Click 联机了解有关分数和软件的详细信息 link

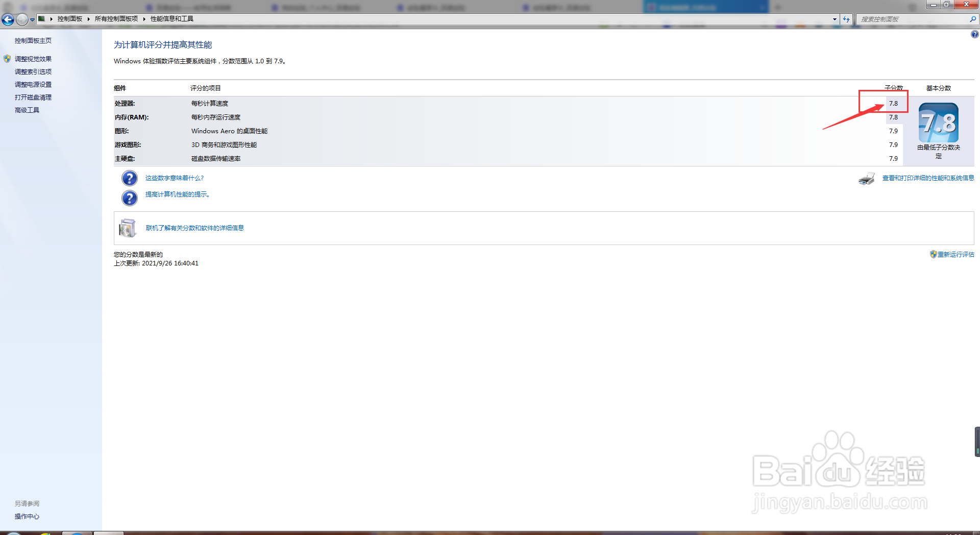195,228
